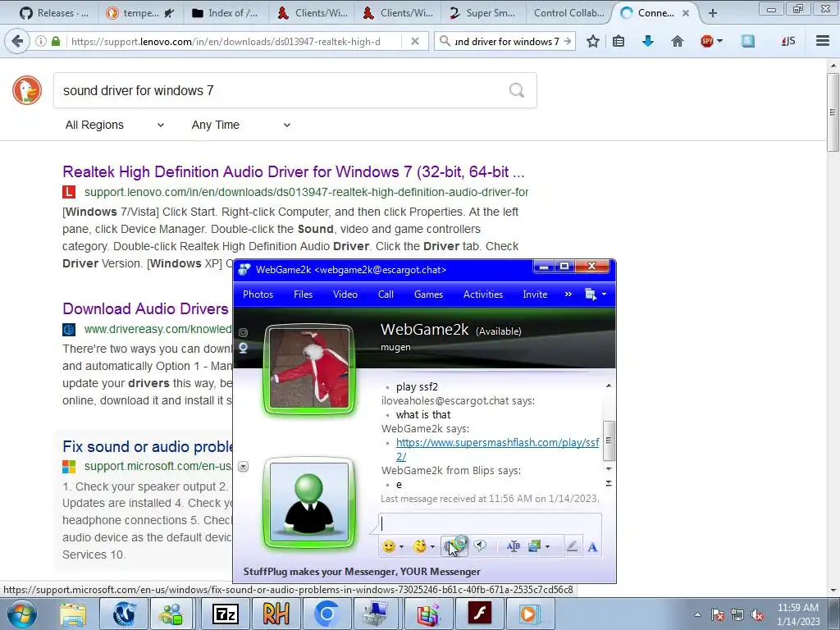Open Realtek High Definition Audio Driver result
This screenshot has height=630, width=840.
point(294,171)
